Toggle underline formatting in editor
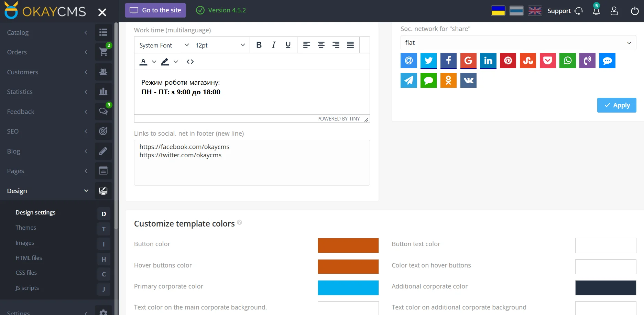This screenshot has height=315, width=644. click(288, 45)
